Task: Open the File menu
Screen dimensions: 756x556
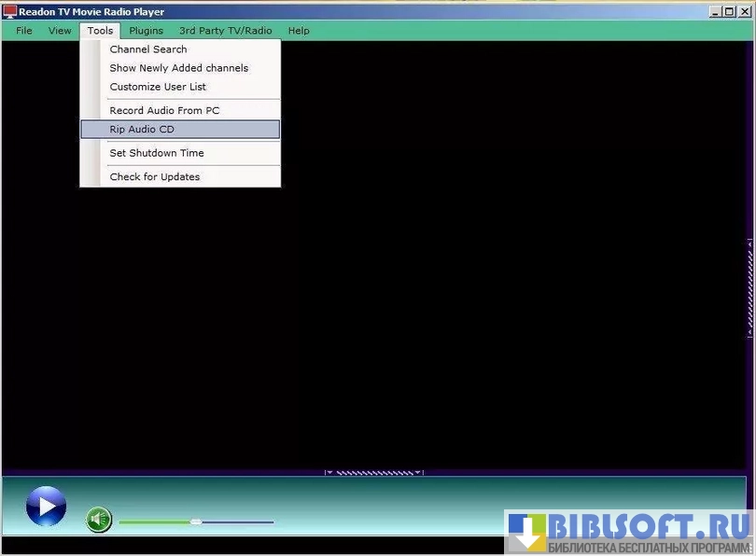Action: (24, 31)
